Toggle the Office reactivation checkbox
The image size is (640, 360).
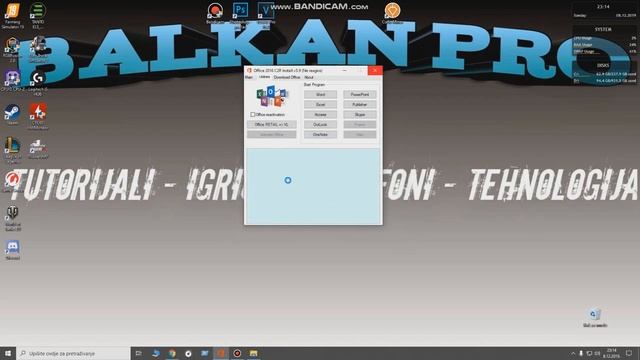click(x=253, y=115)
